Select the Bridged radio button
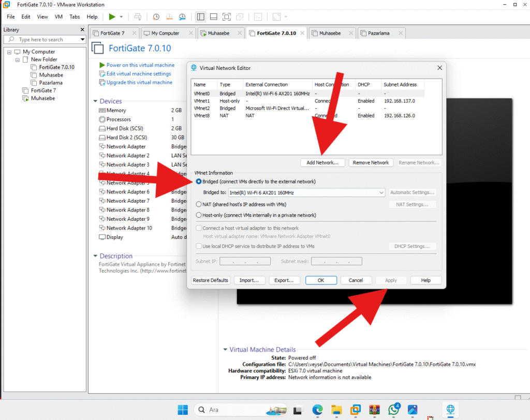 (x=199, y=182)
